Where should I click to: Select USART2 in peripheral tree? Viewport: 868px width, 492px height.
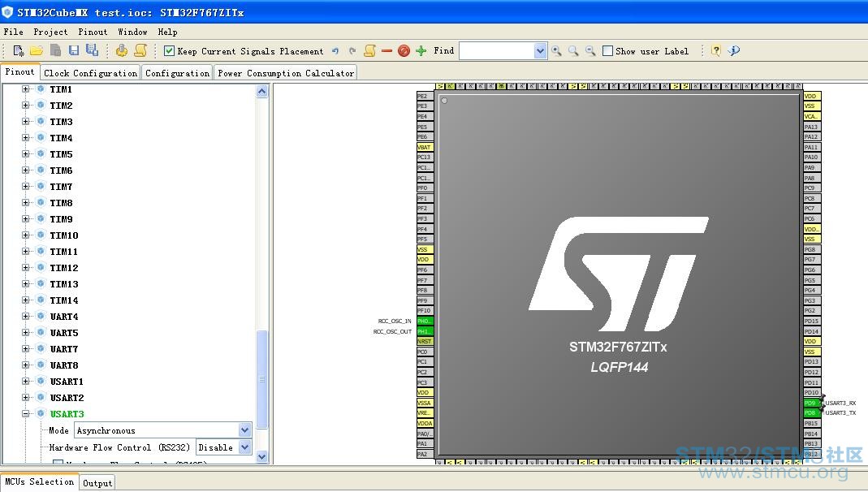pyautogui.click(x=67, y=397)
